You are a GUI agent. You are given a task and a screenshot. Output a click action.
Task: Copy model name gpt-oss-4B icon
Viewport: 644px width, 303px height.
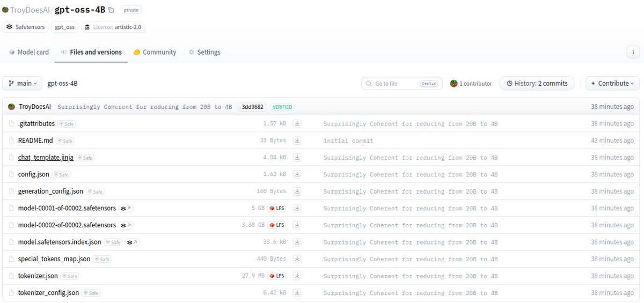point(111,10)
